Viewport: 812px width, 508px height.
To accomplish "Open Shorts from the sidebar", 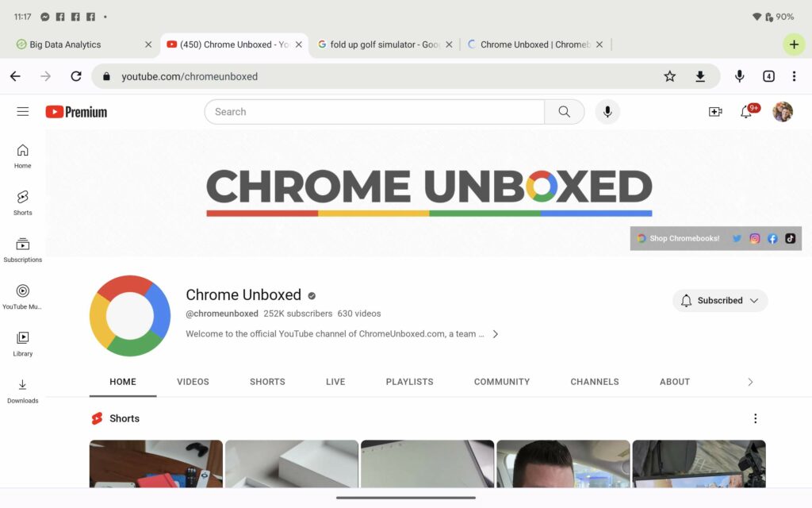I will pyautogui.click(x=22, y=202).
